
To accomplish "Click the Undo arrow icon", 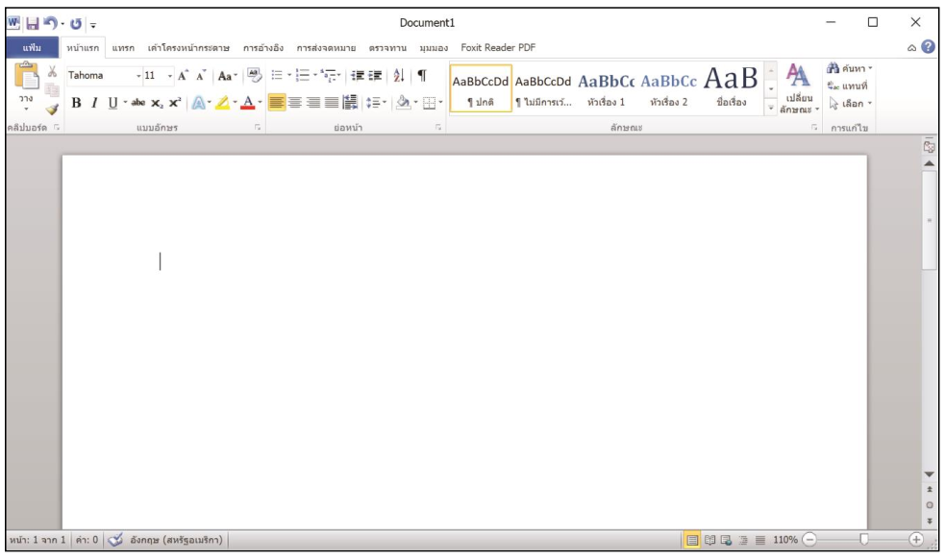I will point(51,22).
